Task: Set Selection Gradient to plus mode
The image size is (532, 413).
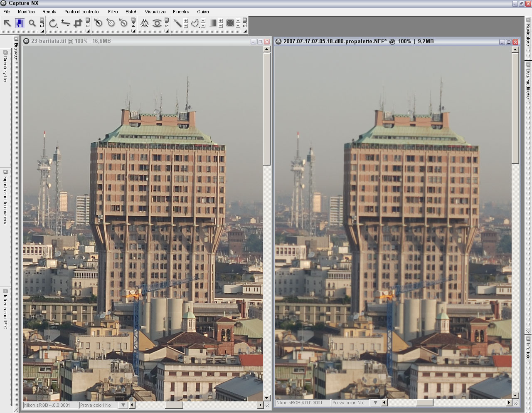Action: click(221, 21)
